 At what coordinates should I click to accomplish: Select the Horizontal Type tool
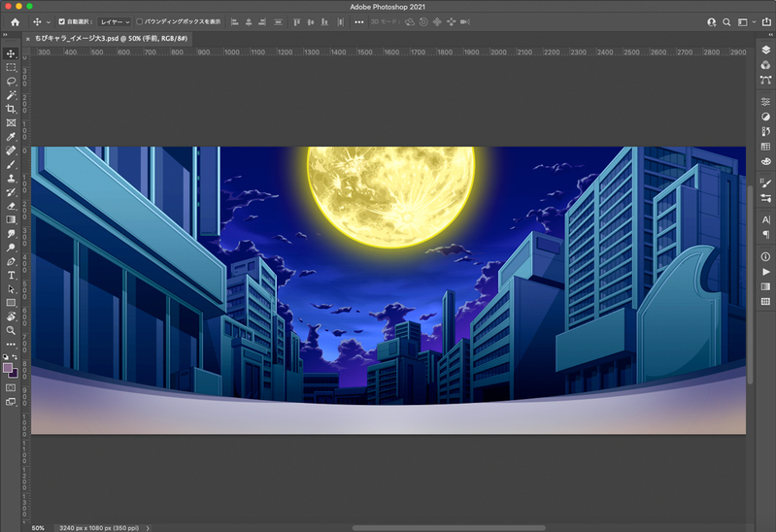(x=11, y=276)
